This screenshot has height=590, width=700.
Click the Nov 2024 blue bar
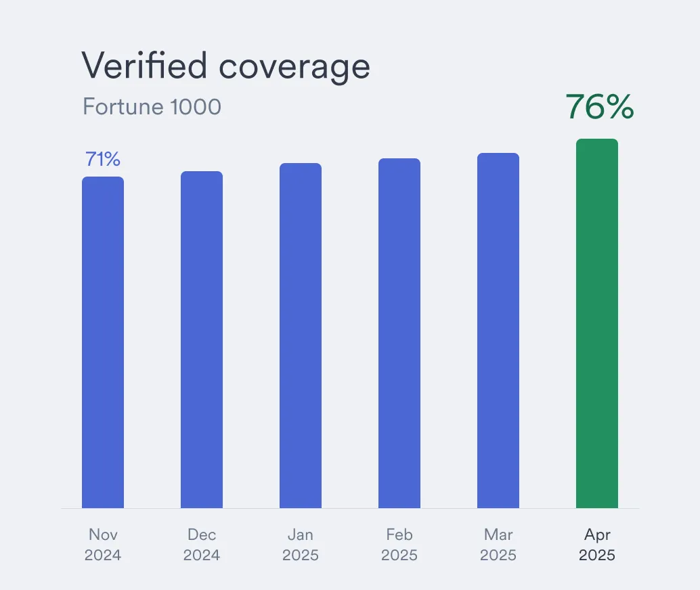pyautogui.click(x=103, y=342)
